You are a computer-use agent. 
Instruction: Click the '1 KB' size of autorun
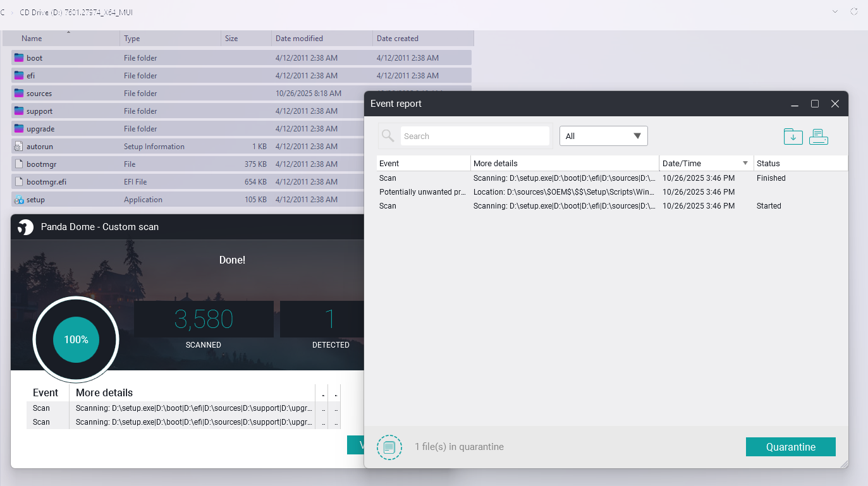259,146
